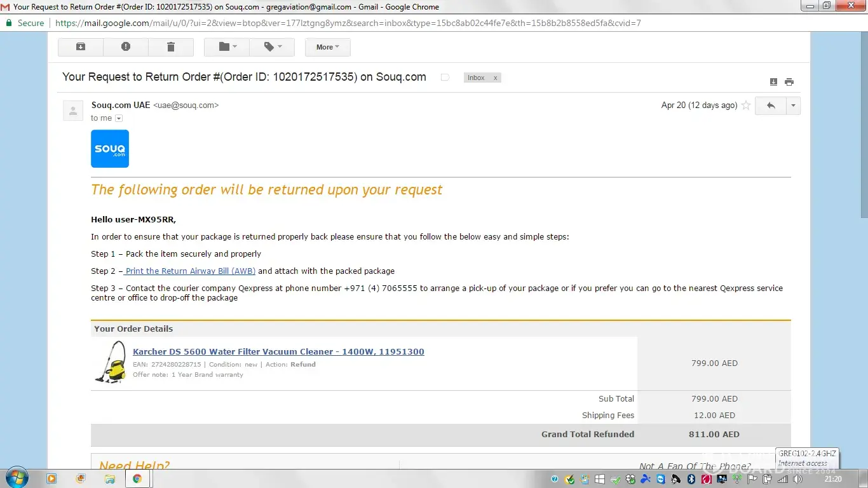The width and height of the screenshot is (868, 488).
Task: Click the Souq.com logo image
Action: [x=110, y=149]
